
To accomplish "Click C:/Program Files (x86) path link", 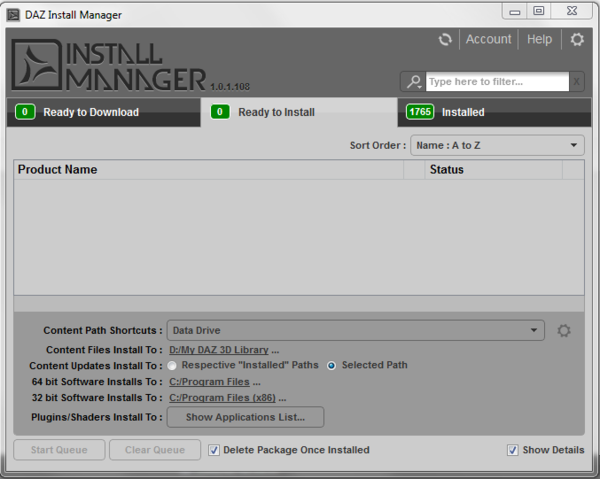I will pyautogui.click(x=222, y=398).
